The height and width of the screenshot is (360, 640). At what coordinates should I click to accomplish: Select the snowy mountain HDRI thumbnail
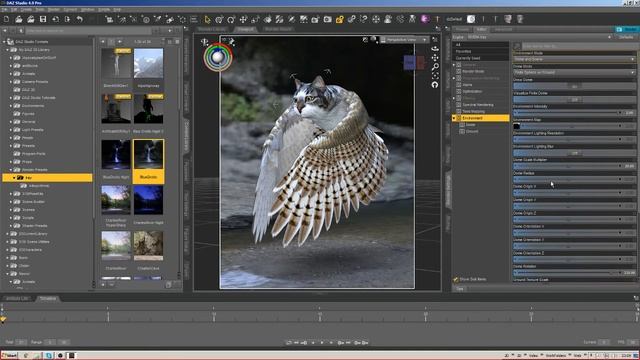(149, 63)
